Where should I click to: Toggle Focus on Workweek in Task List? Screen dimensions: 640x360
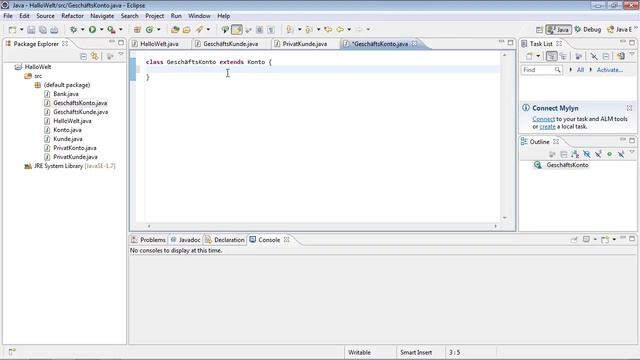point(578,56)
